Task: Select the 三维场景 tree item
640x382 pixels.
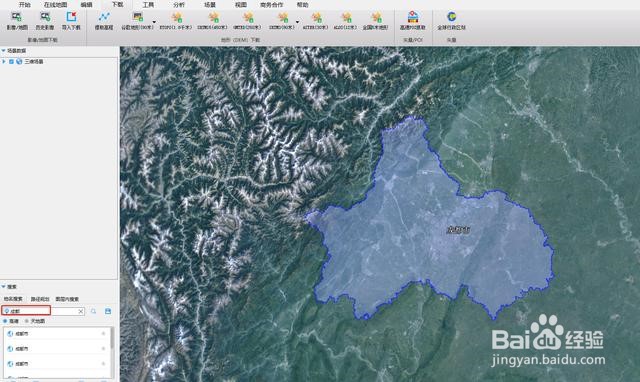Action: [x=34, y=62]
